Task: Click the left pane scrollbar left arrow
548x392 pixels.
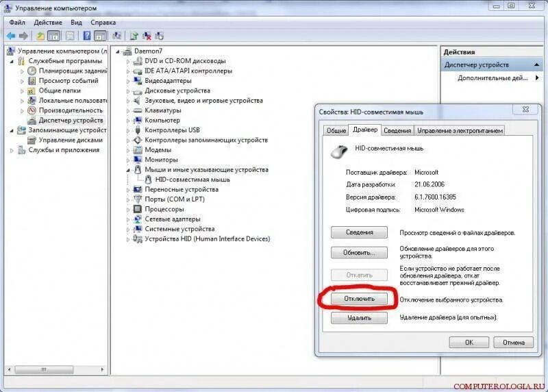Action: click(9, 369)
